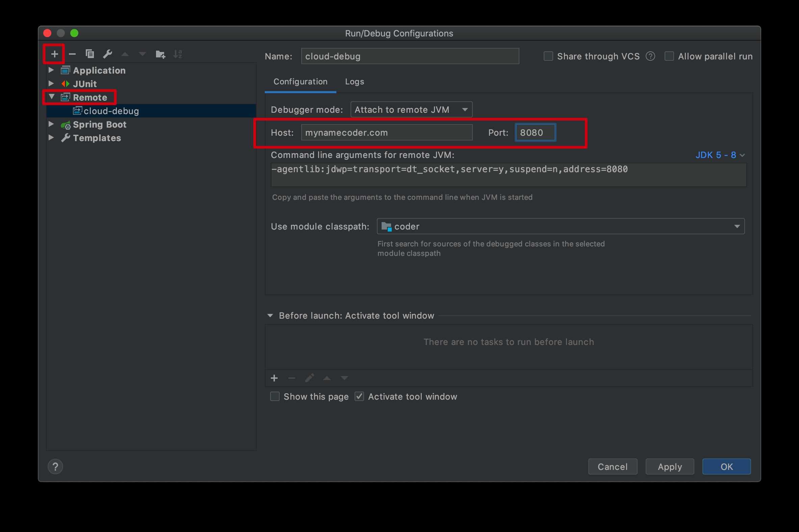The image size is (799, 532).
Task: Move before launch task up
Action: (x=327, y=378)
